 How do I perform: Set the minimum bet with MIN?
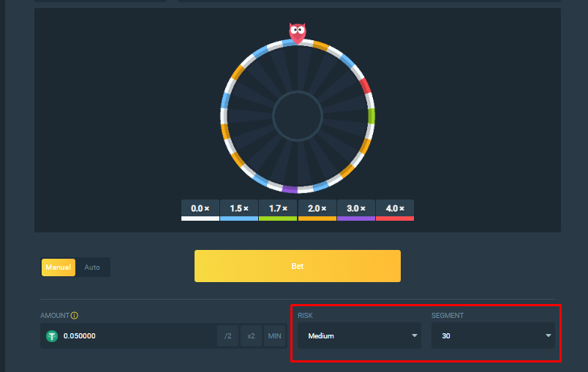(x=275, y=336)
